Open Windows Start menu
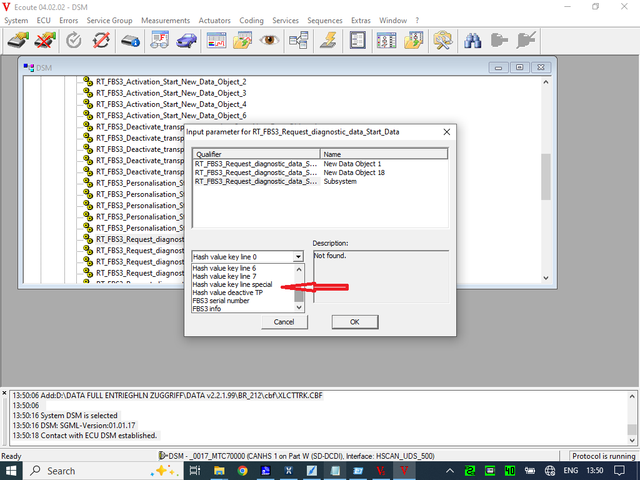640x480 pixels. point(11,471)
